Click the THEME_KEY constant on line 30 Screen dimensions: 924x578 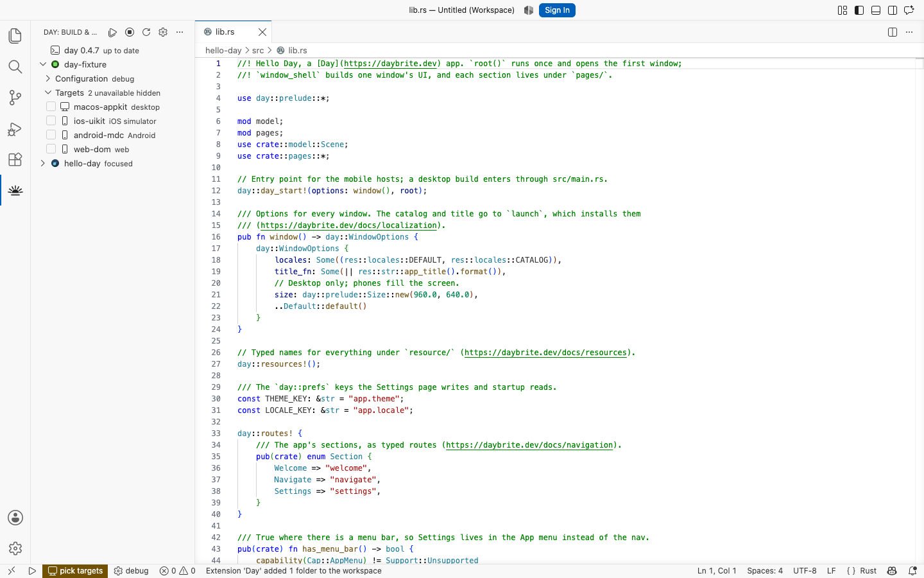[288, 399]
